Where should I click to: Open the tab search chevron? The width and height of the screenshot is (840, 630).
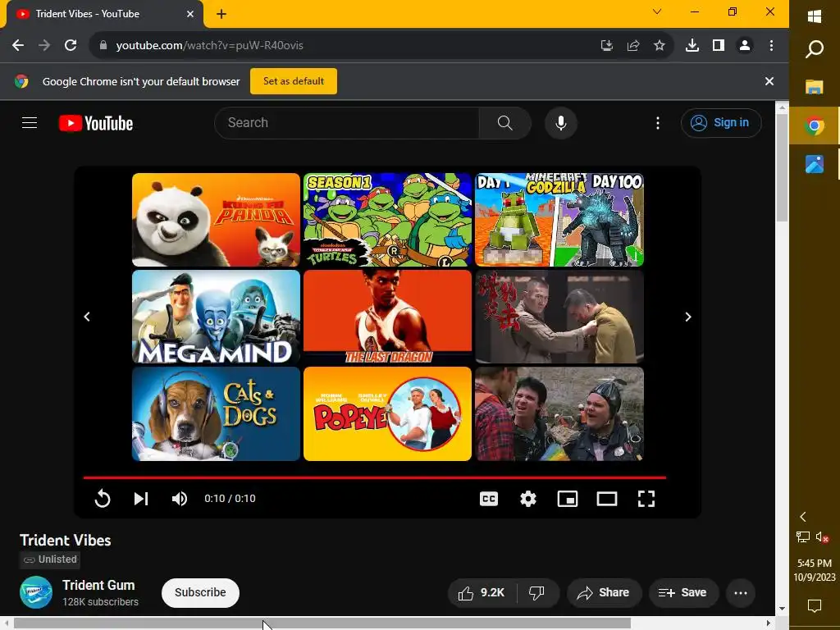(657, 11)
